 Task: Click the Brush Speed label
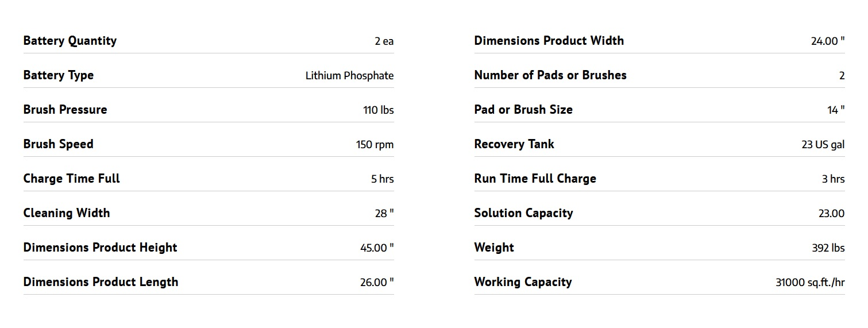pos(58,144)
